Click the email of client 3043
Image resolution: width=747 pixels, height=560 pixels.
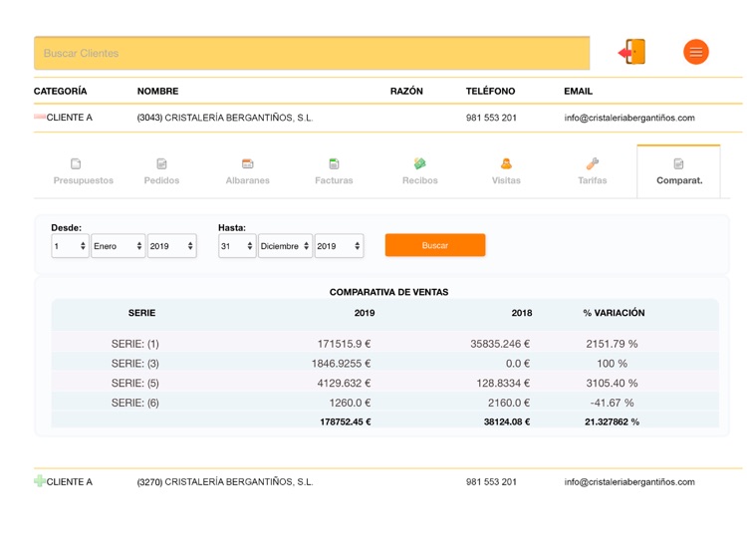[629, 118]
